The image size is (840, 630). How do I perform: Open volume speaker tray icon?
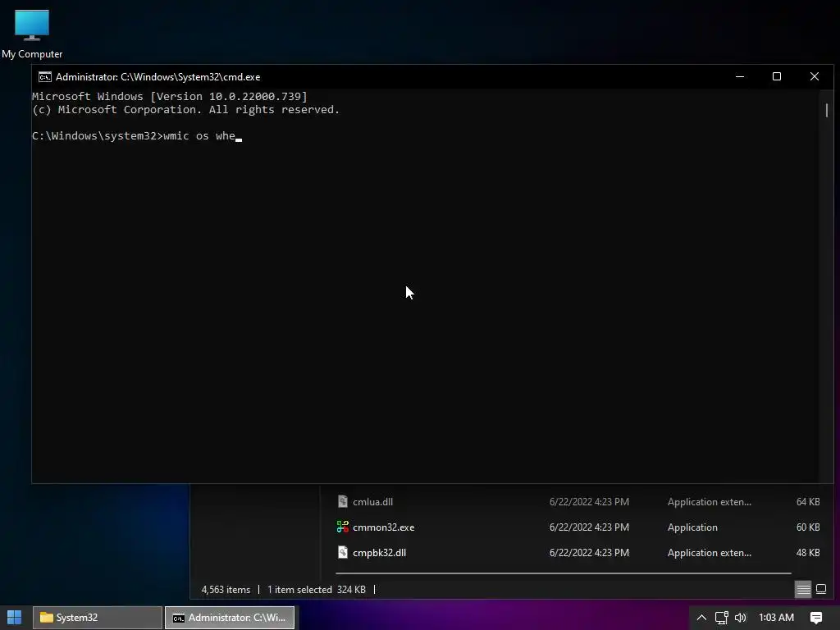click(741, 617)
